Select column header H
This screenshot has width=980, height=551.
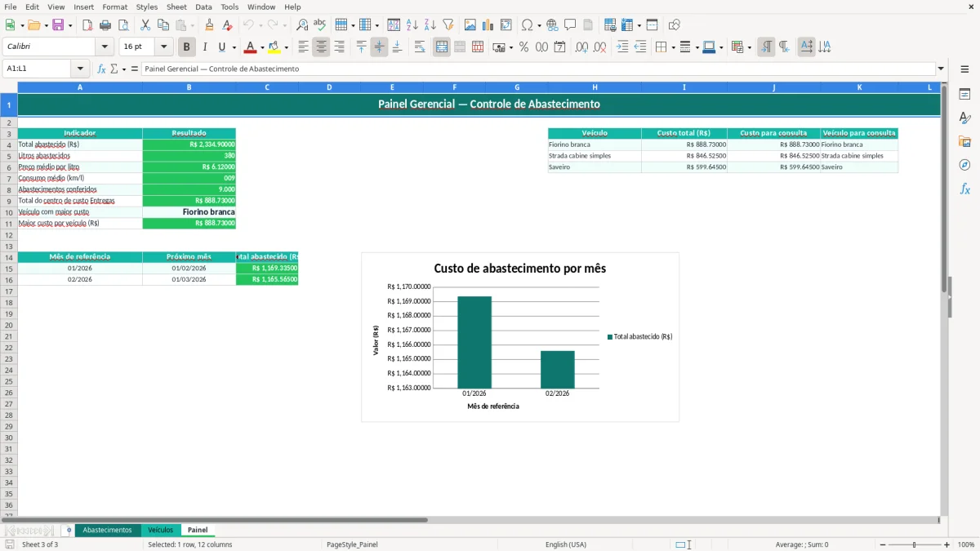[x=595, y=87]
